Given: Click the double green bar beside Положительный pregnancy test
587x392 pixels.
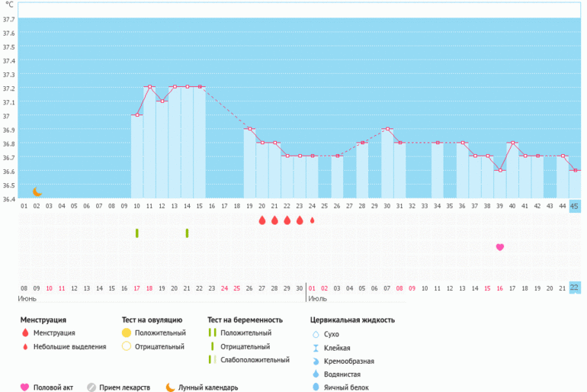Looking at the screenshot, I should [x=212, y=333].
